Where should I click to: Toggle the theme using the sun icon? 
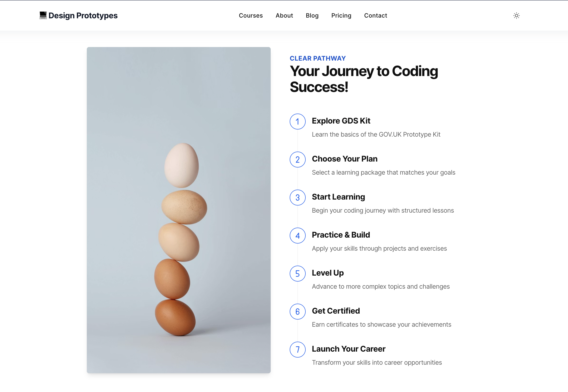pyautogui.click(x=516, y=15)
